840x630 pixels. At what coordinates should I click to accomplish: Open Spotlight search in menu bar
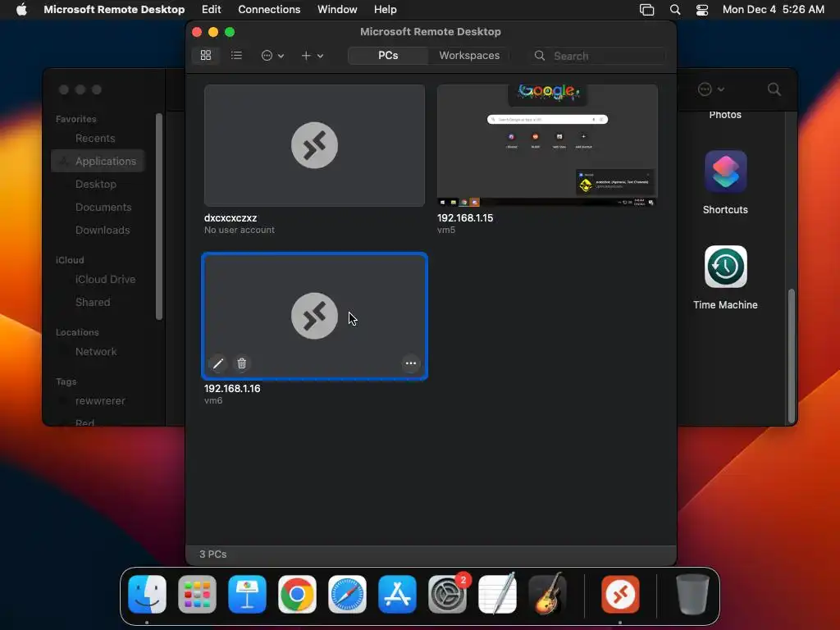675,10
